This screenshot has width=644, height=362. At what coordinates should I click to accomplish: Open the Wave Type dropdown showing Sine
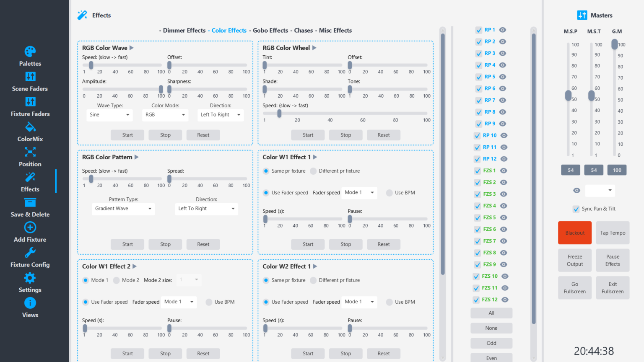pos(109,115)
